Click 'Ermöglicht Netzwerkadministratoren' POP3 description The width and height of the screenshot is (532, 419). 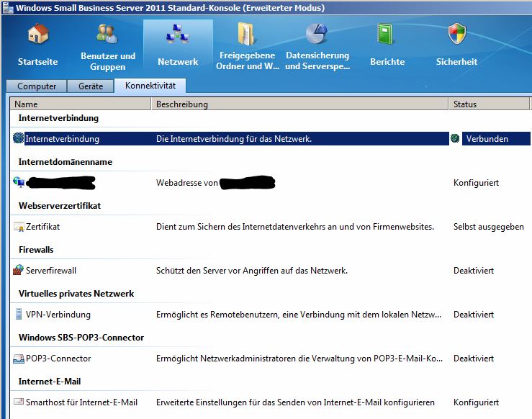299,359
